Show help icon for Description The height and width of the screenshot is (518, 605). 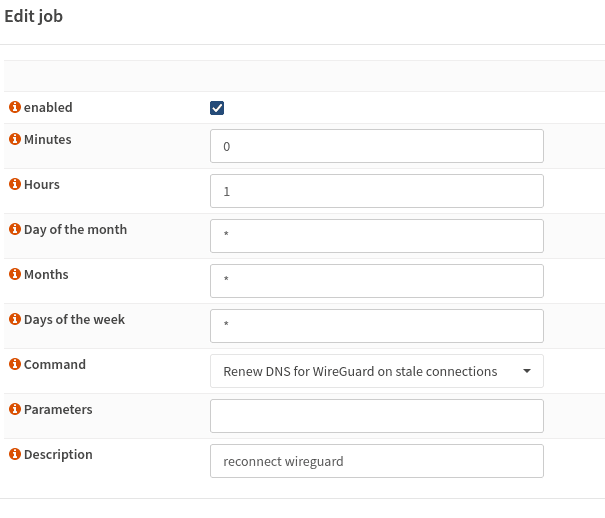(x=15, y=454)
